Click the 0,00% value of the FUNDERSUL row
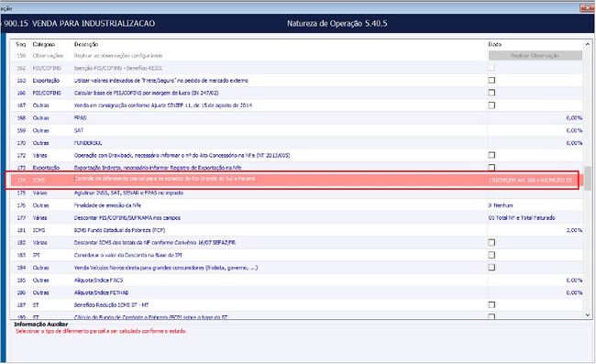This screenshot has height=364, width=596. [x=574, y=143]
